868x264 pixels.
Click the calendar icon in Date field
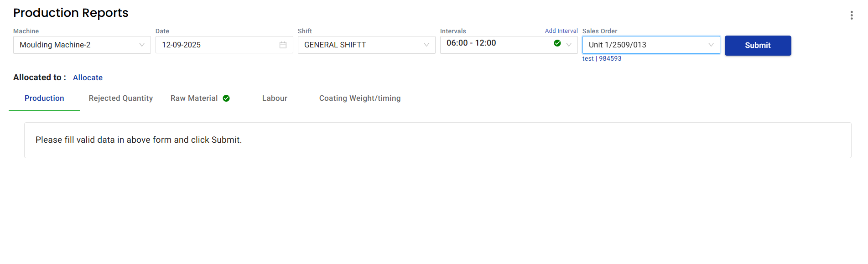283,45
